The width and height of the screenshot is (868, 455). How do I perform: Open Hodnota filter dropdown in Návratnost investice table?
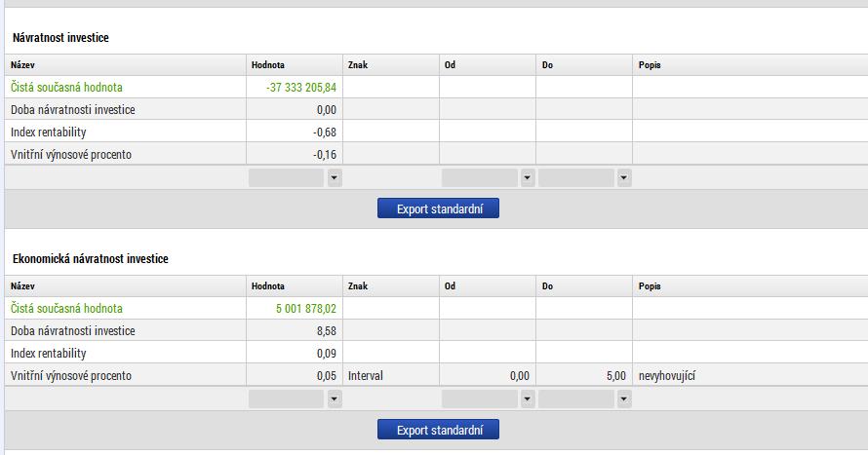(335, 178)
